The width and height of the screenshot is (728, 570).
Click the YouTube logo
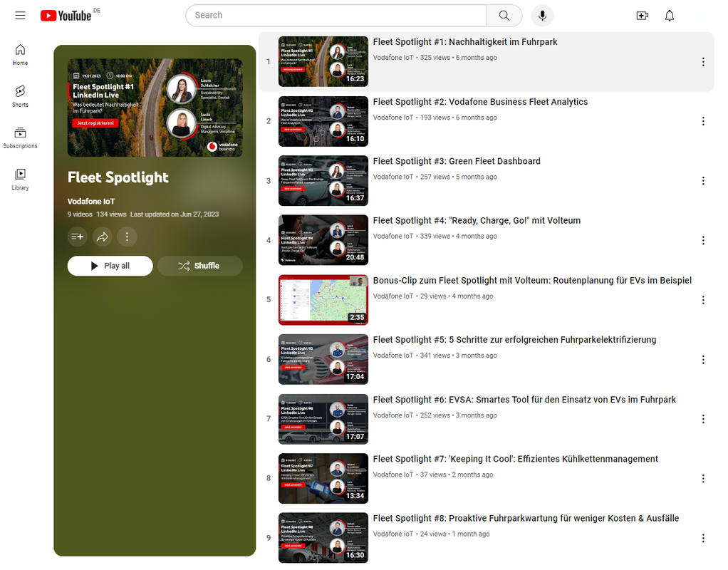point(66,16)
